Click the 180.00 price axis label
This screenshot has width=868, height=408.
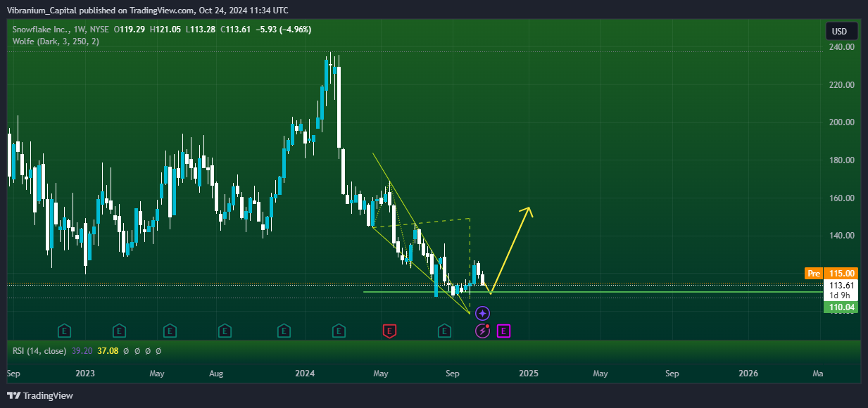(x=841, y=160)
